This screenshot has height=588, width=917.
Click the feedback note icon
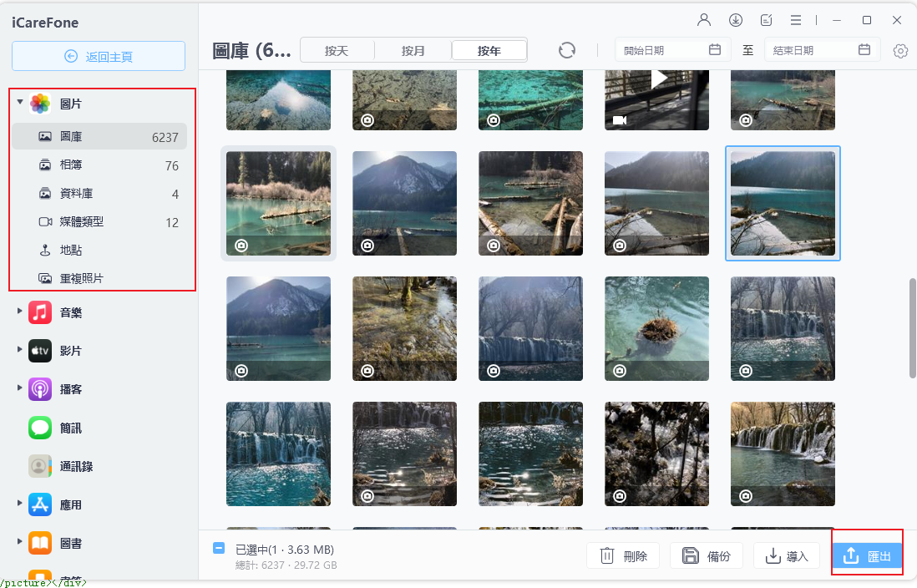pos(766,20)
